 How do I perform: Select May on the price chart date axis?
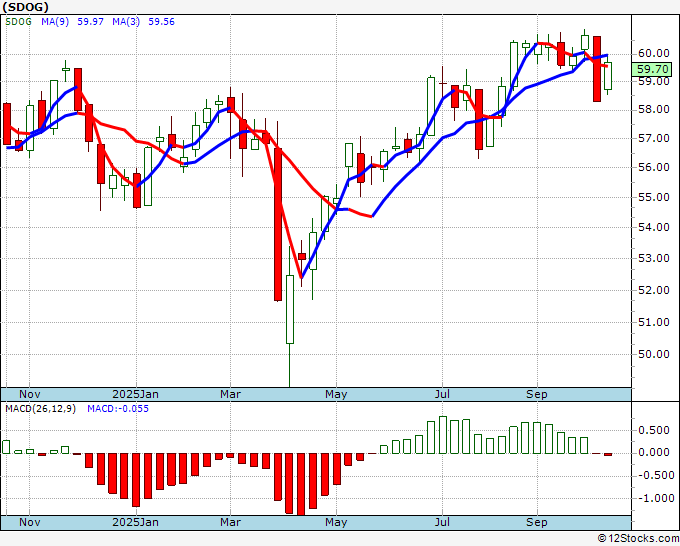(x=336, y=394)
